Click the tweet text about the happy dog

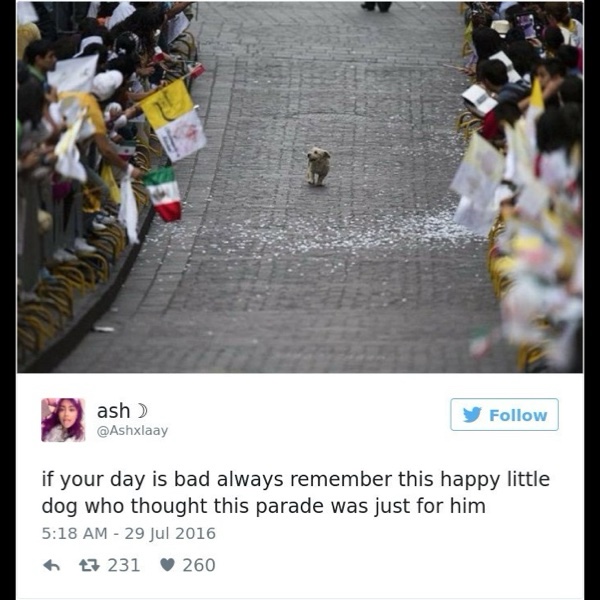tap(295, 493)
